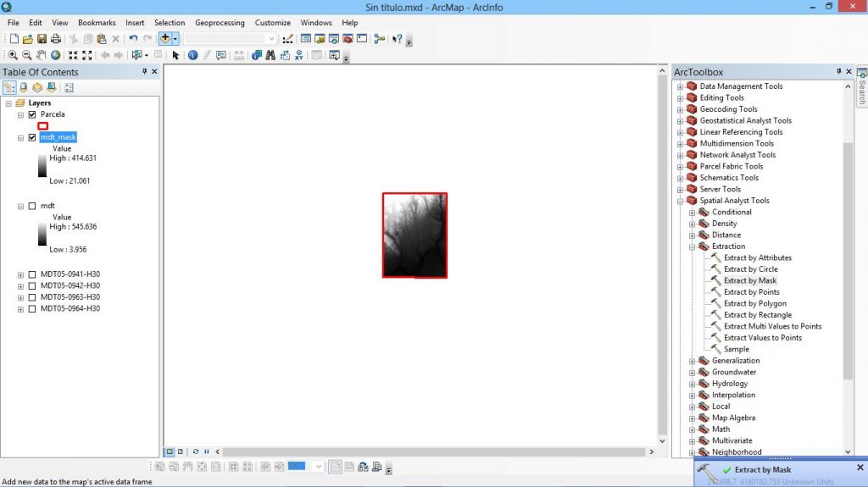
Task: Select the Extract by Polygon tool
Action: click(754, 303)
